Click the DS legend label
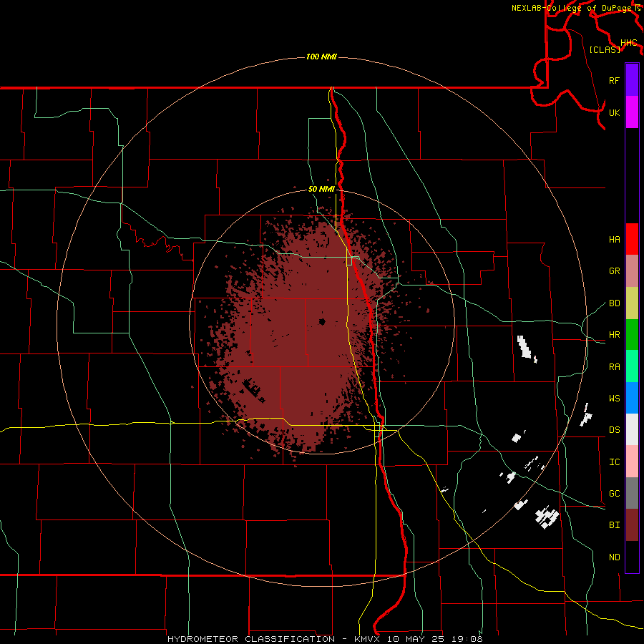644x644 pixels. pos(614,430)
